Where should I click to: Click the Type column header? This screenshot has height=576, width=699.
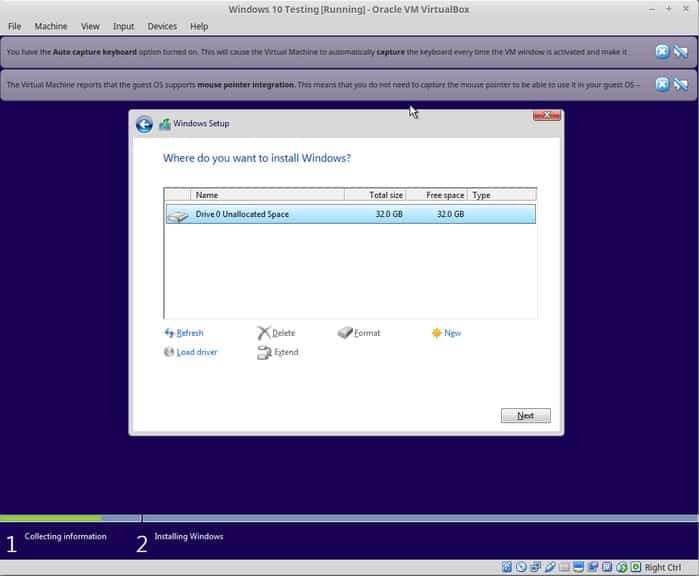tap(502, 195)
